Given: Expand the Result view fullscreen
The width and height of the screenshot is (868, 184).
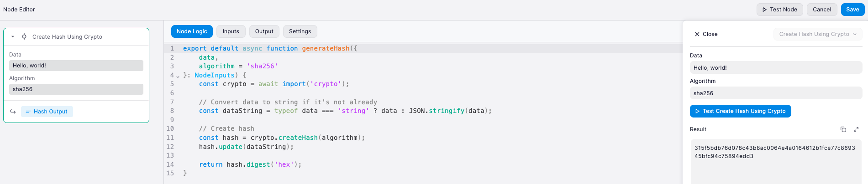Looking at the screenshot, I should click(856, 129).
